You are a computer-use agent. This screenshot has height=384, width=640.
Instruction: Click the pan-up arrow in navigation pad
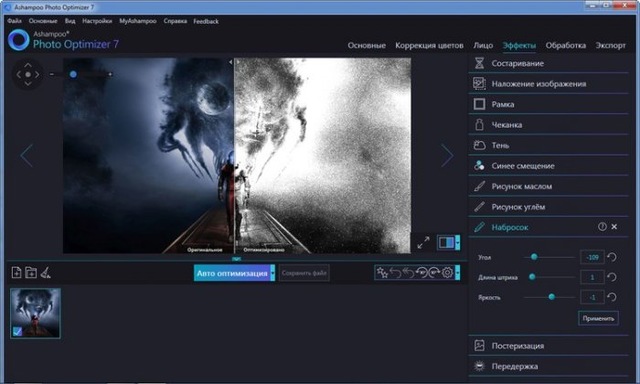[28, 65]
